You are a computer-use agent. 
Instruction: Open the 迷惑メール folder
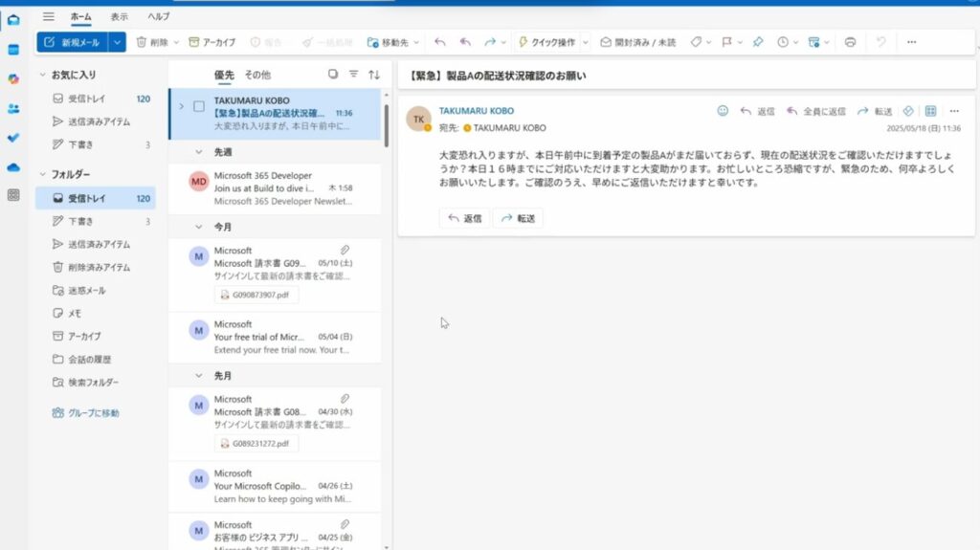tap(86, 290)
